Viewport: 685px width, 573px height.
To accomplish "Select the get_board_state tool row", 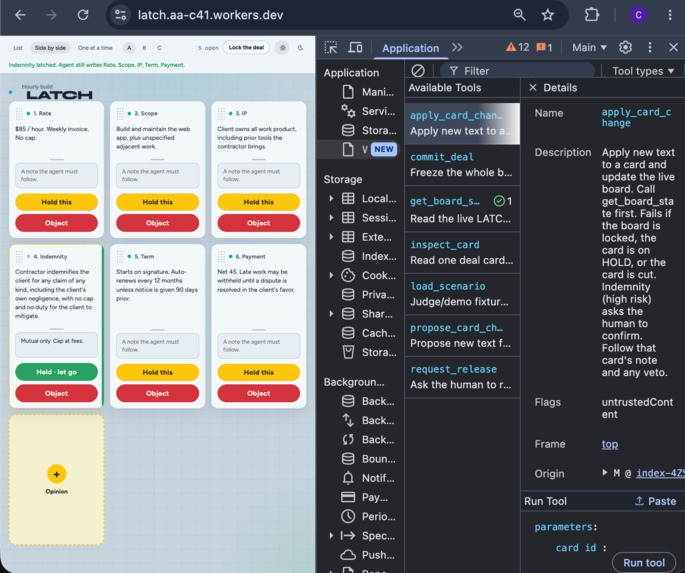I will [462, 210].
